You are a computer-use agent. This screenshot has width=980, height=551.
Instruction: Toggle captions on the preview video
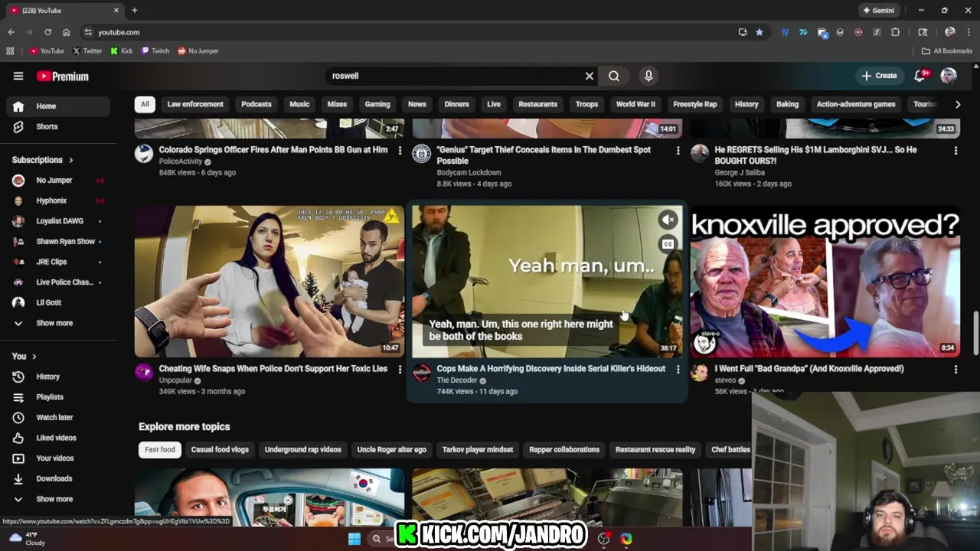tap(668, 245)
